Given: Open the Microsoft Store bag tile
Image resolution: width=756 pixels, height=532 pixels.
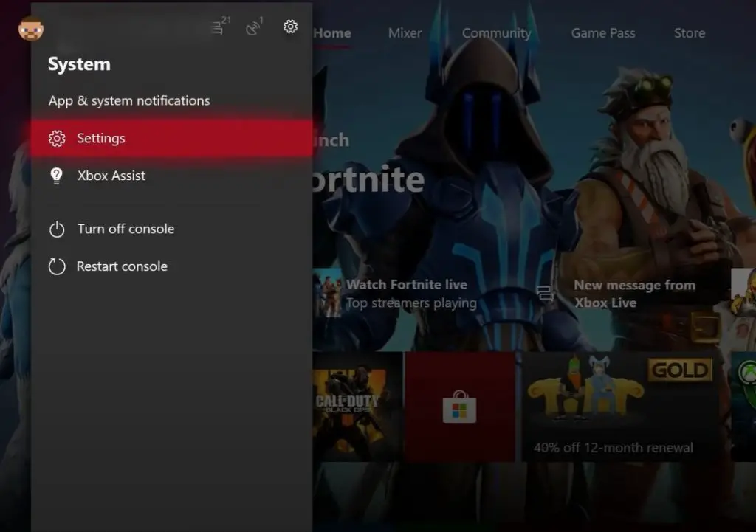Looking at the screenshot, I should 460,407.
